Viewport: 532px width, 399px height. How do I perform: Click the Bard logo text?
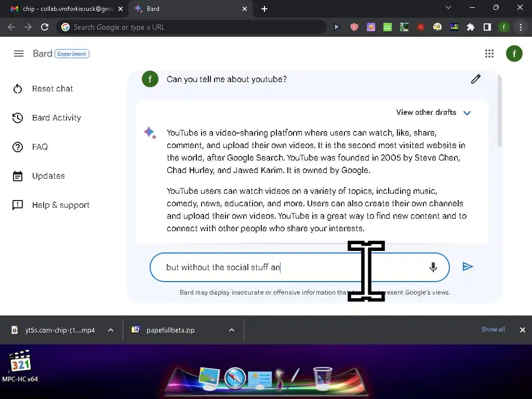pyautogui.click(x=43, y=54)
